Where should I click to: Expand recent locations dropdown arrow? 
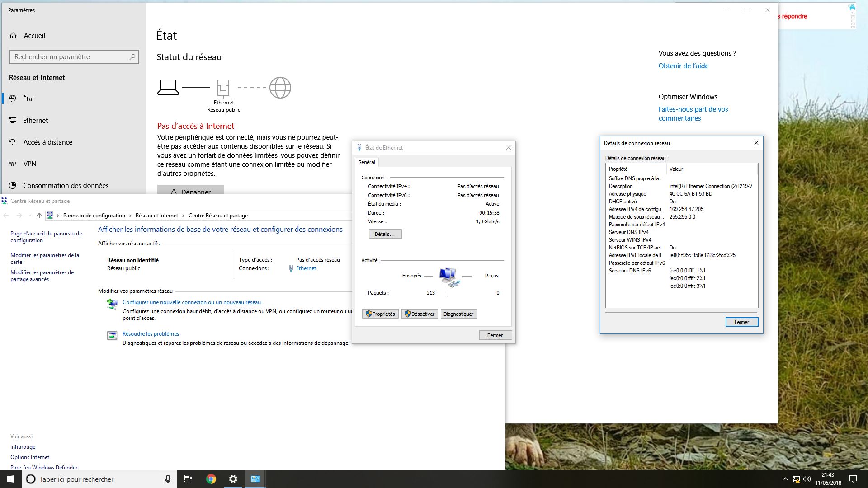[30, 216]
